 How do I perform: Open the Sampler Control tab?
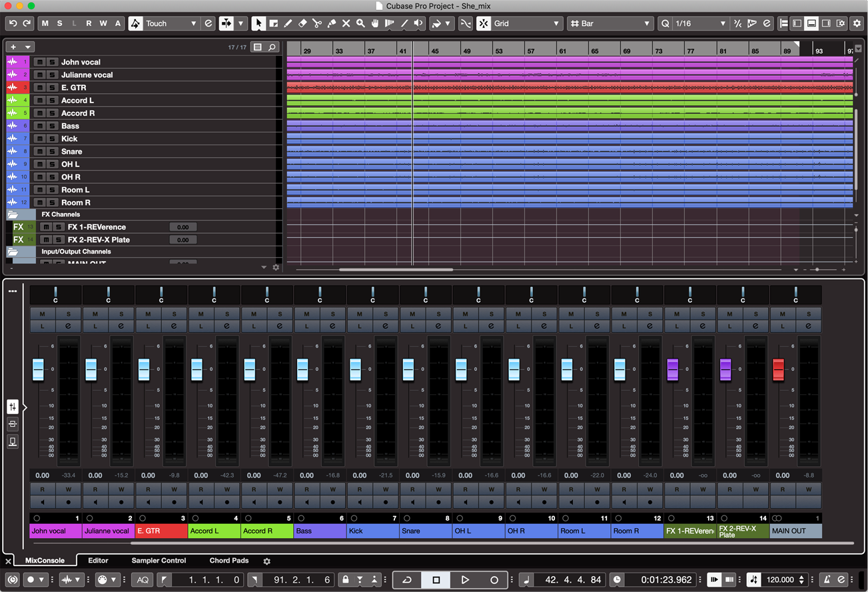point(159,561)
